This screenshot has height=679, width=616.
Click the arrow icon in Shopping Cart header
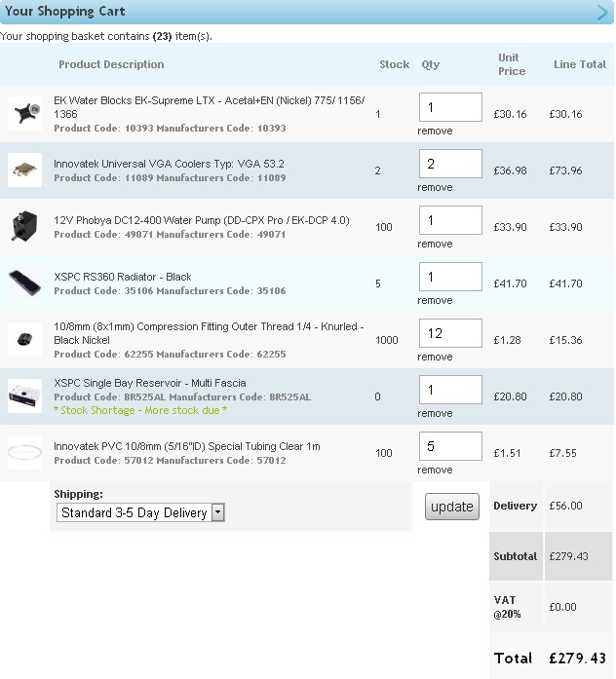click(602, 12)
